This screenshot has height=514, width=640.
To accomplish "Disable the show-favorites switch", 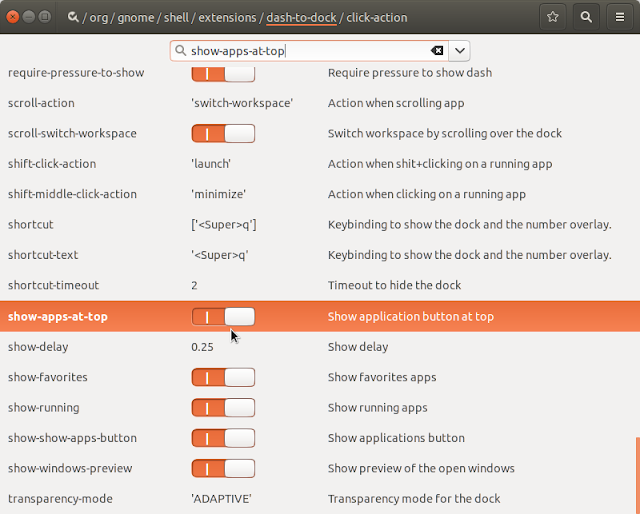I will [x=223, y=377].
